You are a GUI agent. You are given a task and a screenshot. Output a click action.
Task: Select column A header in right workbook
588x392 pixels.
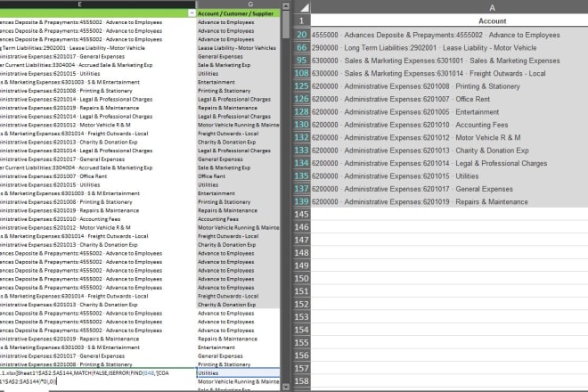click(x=492, y=7)
